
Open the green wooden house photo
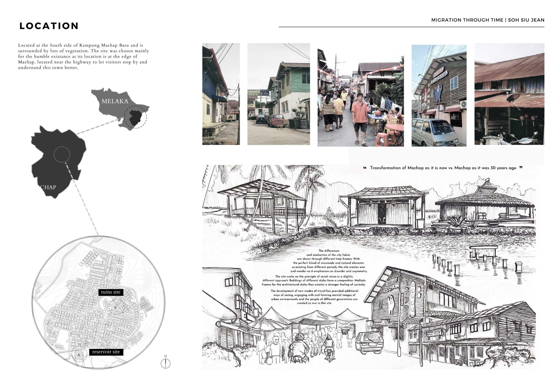click(x=278, y=94)
